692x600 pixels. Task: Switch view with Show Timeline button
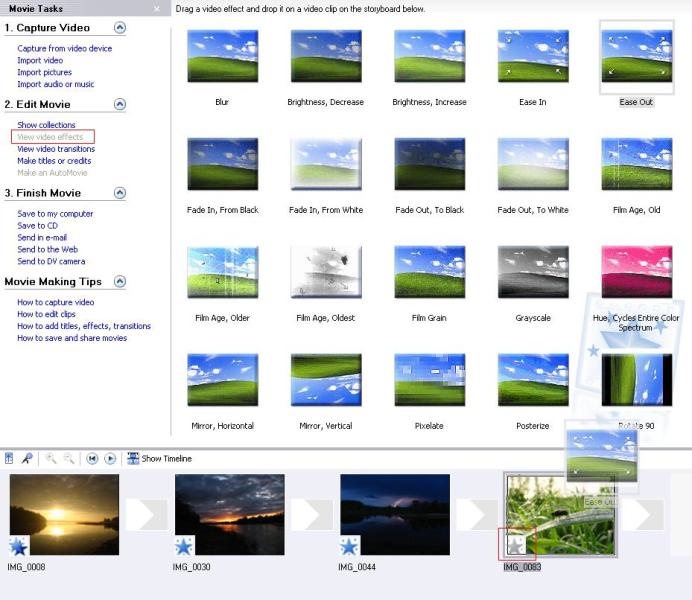point(159,458)
